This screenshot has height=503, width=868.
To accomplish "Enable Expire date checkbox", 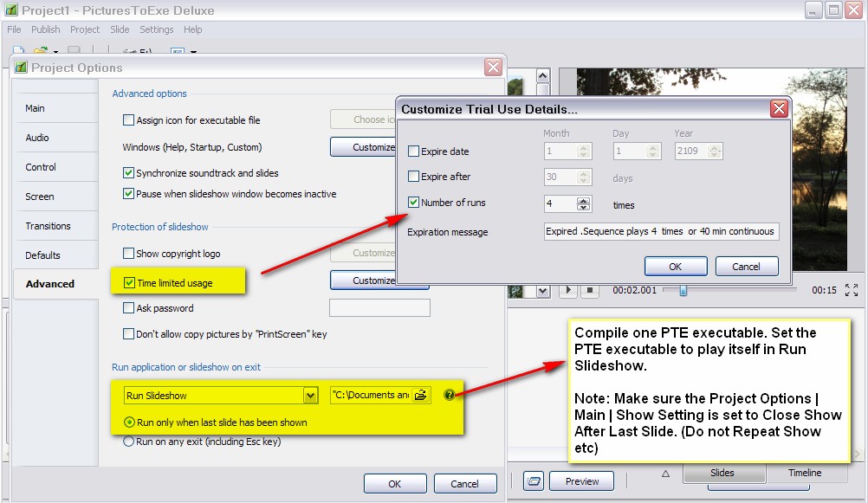I will point(413,151).
